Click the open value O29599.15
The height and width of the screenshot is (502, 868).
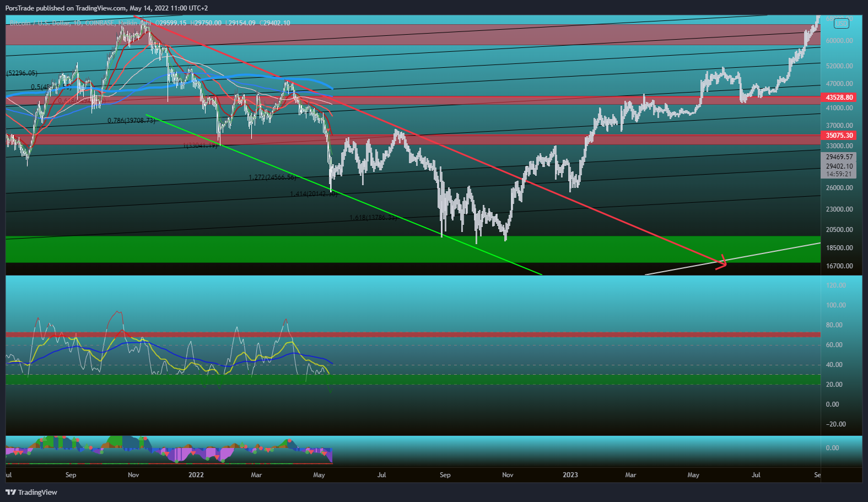pyautogui.click(x=171, y=23)
